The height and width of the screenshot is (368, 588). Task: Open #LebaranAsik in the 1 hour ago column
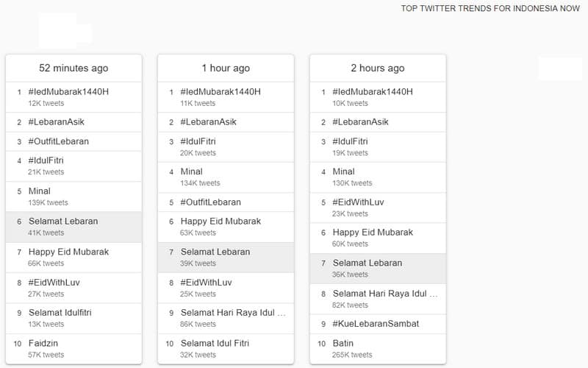pyautogui.click(x=209, y=122)
